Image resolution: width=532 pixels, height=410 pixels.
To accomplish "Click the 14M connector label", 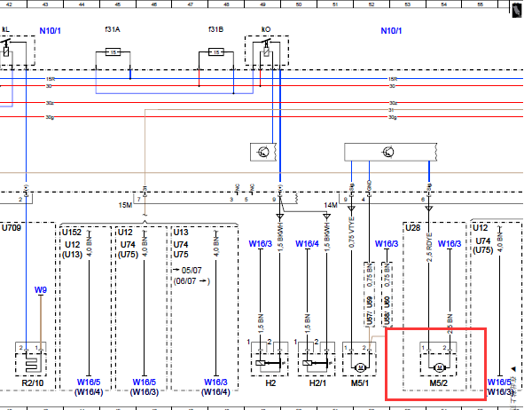I will pos(331,205).
